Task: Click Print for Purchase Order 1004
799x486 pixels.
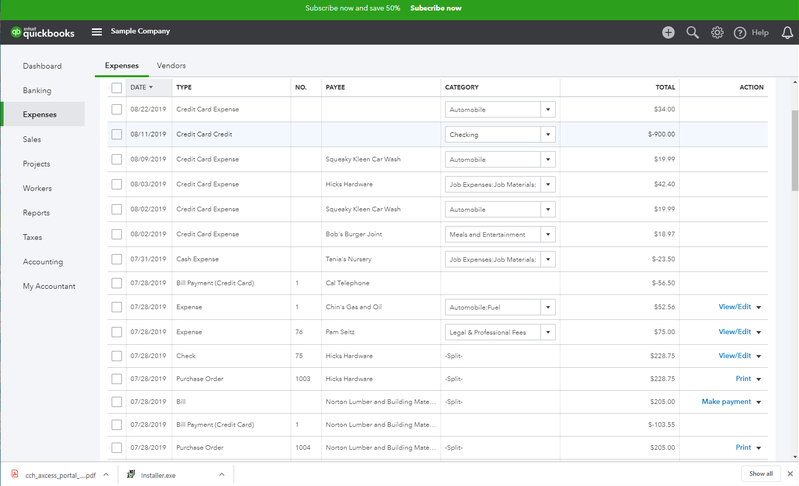Action: (743, 447)
